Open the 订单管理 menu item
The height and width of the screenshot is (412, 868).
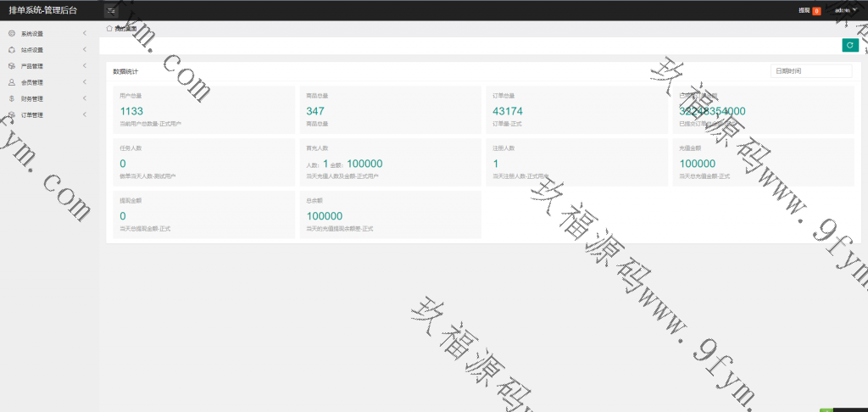coord(32,114)
